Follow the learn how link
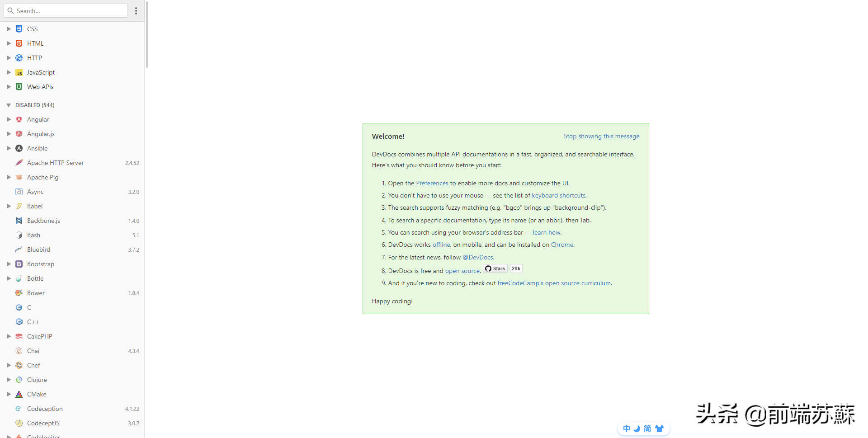Viewport: 868px width, 438px height. 547,232
